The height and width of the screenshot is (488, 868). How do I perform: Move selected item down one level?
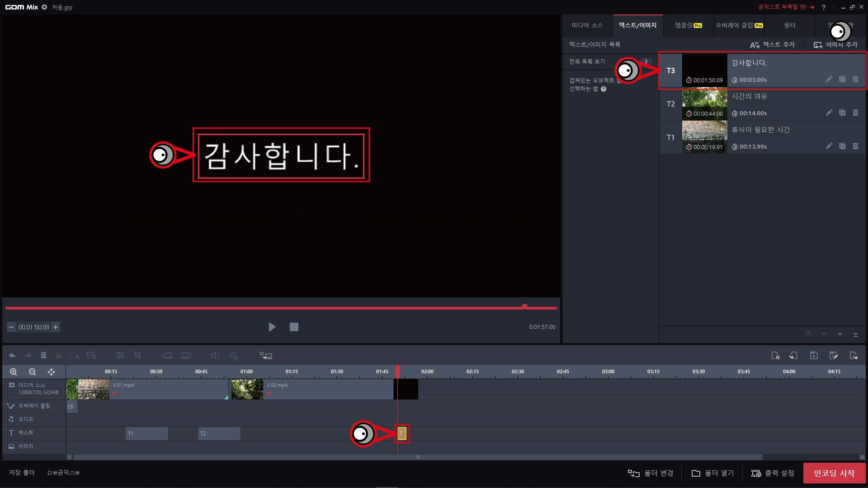[x=840, y=334]
